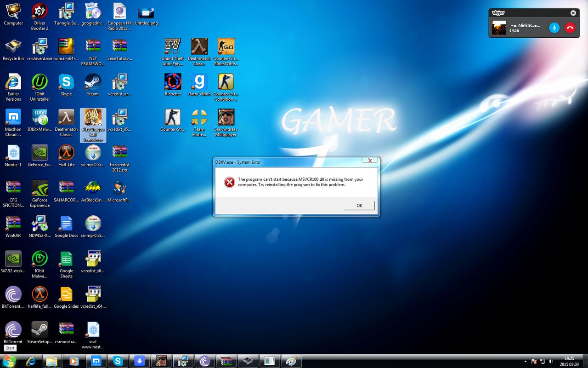
Task: Select vcredist_ar... installer icon
Action: point(119,85)
